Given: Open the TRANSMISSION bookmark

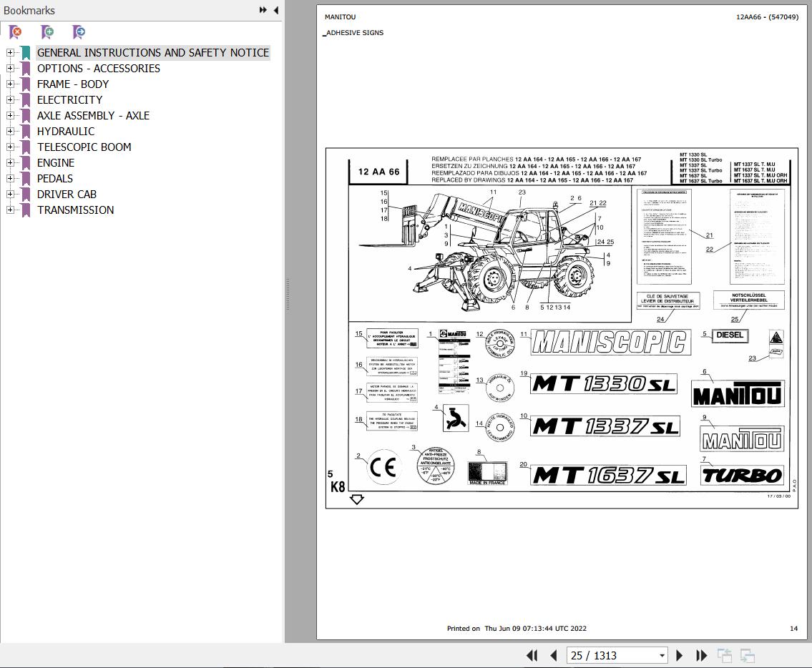Looking at the screenshot, I should click(76, 210).
